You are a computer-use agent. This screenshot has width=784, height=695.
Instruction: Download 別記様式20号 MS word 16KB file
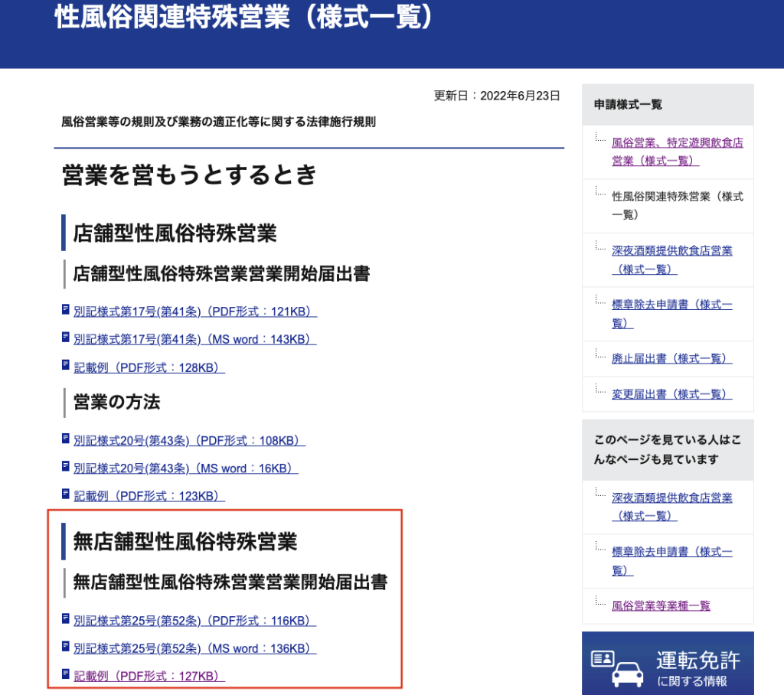click(185, 468)
